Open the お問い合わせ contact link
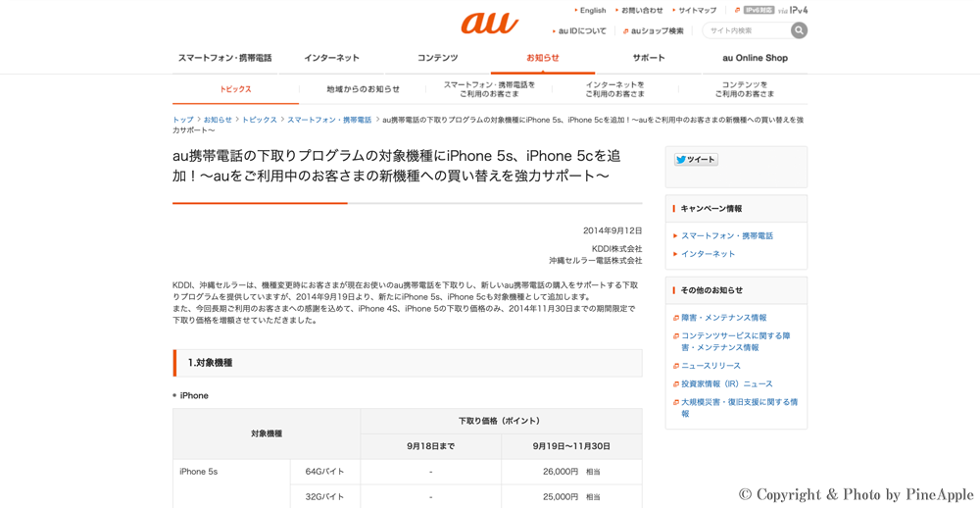 tap(642, 10)
